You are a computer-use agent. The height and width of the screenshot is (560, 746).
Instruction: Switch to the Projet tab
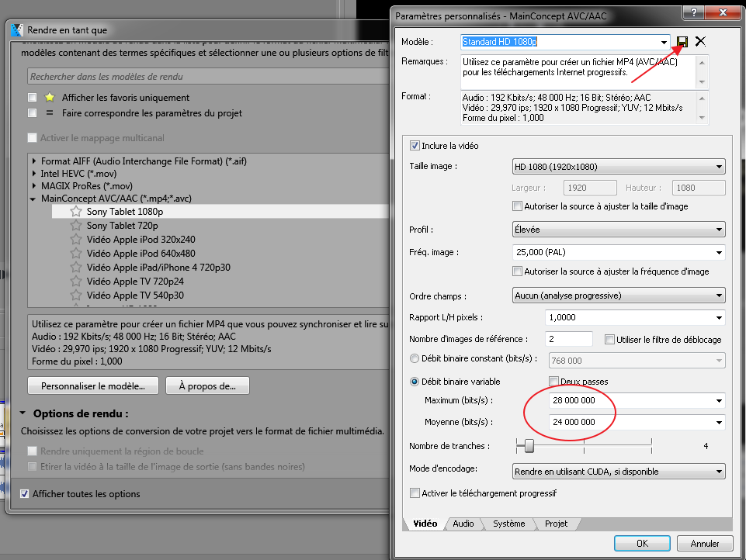(x=556, y=524)
